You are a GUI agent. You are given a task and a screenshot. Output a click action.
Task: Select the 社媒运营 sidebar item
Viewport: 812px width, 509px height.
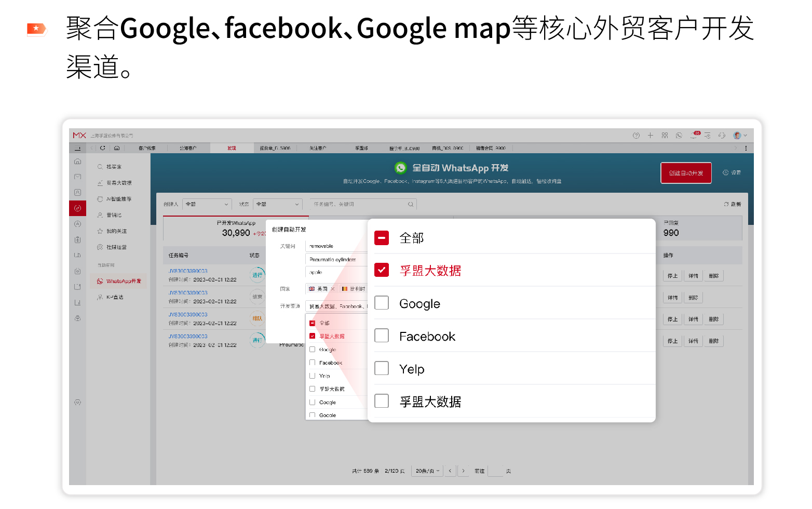click(x=116, y=247)
